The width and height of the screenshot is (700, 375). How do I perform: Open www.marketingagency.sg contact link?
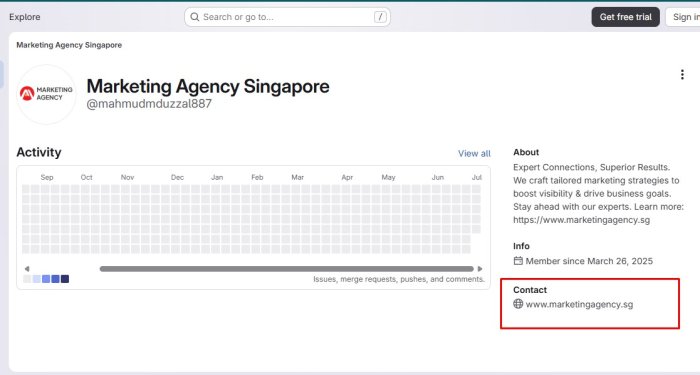click(x=579, y=304)
